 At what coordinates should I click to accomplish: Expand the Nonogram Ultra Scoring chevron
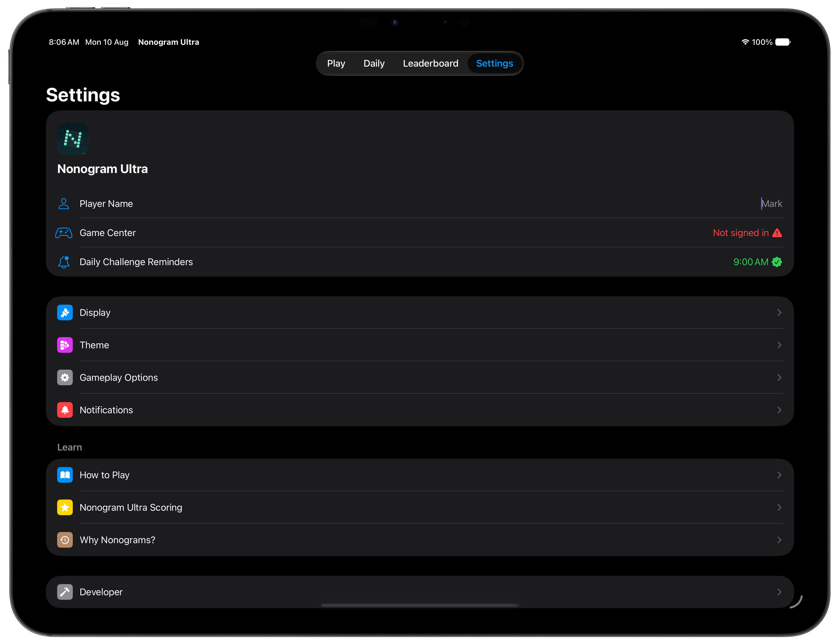coord(779,508)
